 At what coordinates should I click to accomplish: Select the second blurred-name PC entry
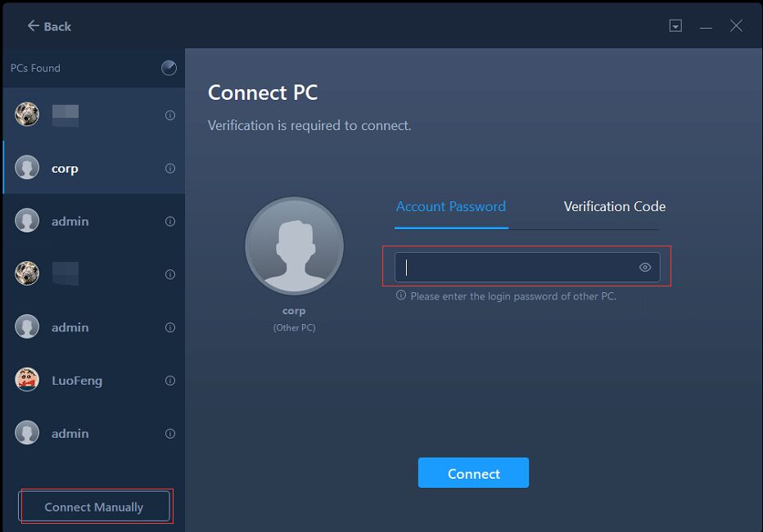click(94, 274)
